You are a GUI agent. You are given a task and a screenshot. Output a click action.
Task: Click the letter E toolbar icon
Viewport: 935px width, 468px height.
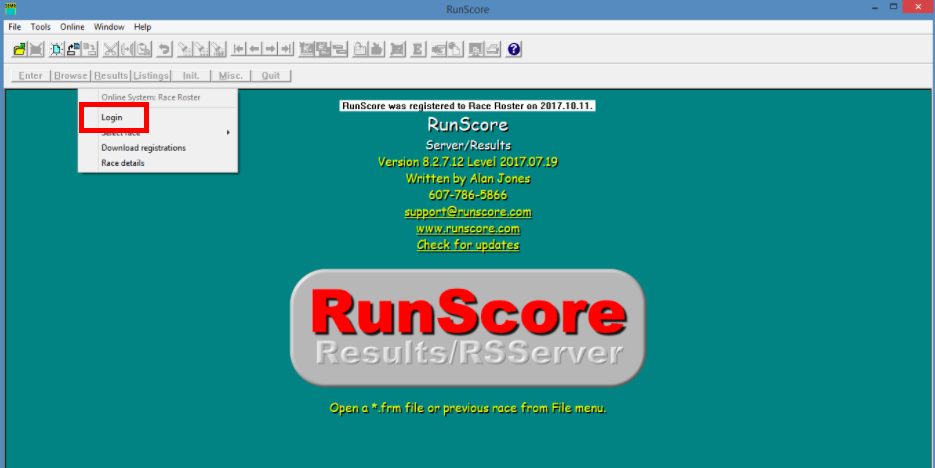[x=417, y=49]
